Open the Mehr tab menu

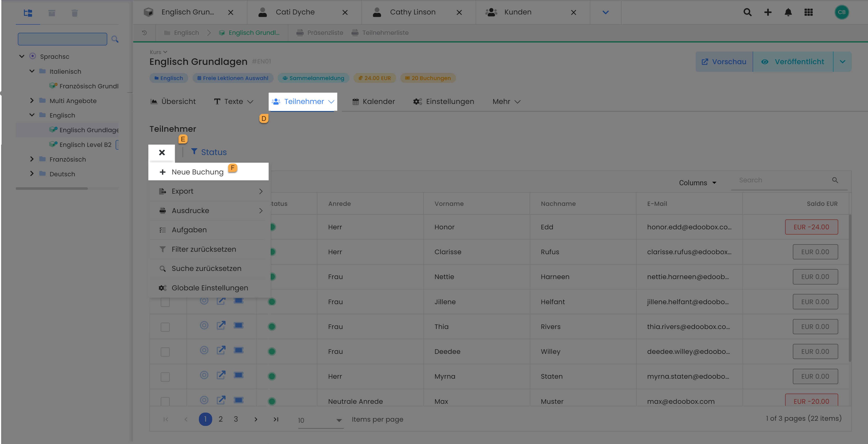pyautogui.click(x=506, y=101)
